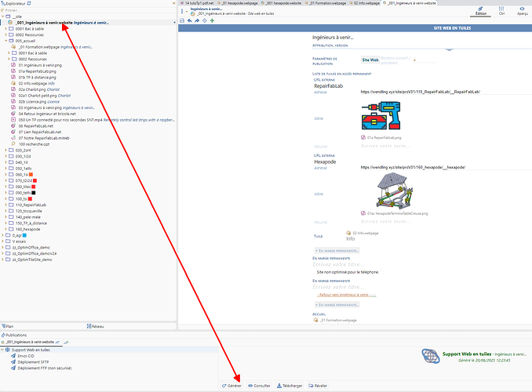Click the video icon of 050 Un TP connecté mp4
Image resolution: width=532 pixels, height=392 pixels.
(x=13, y=120)
